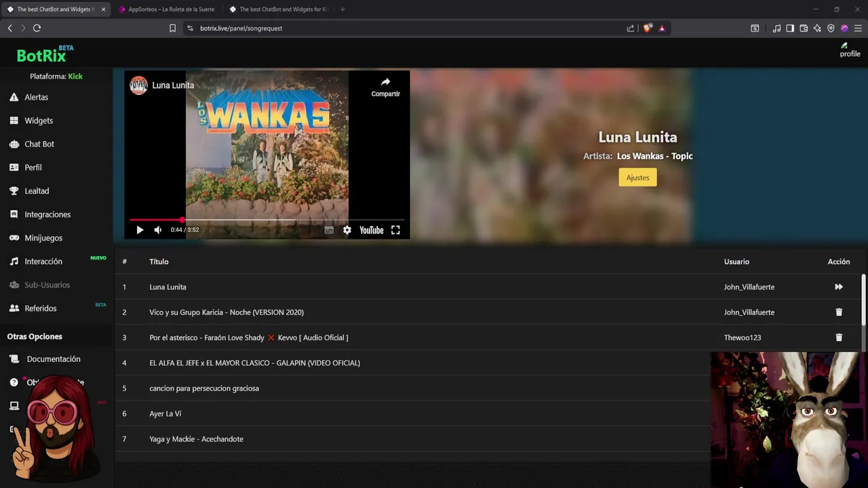868x488 pixels.
Task: Click the Interacción music note icon
Action: point(14,262)
